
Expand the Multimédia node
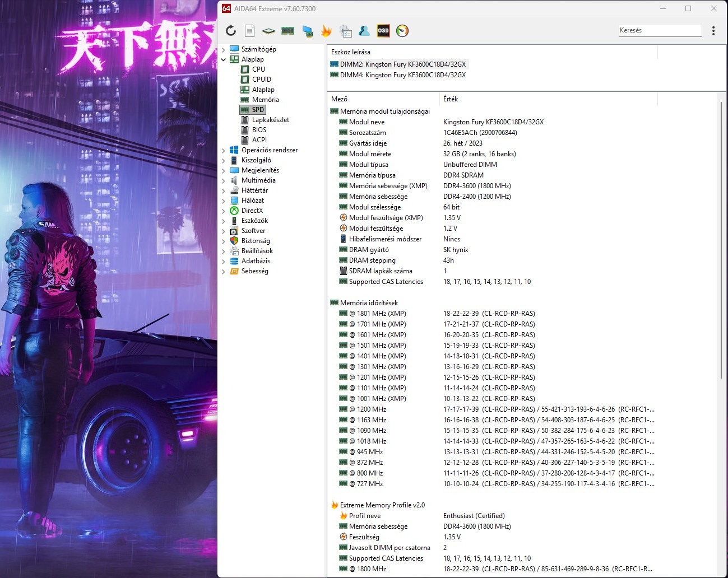(x=224, y=180)
